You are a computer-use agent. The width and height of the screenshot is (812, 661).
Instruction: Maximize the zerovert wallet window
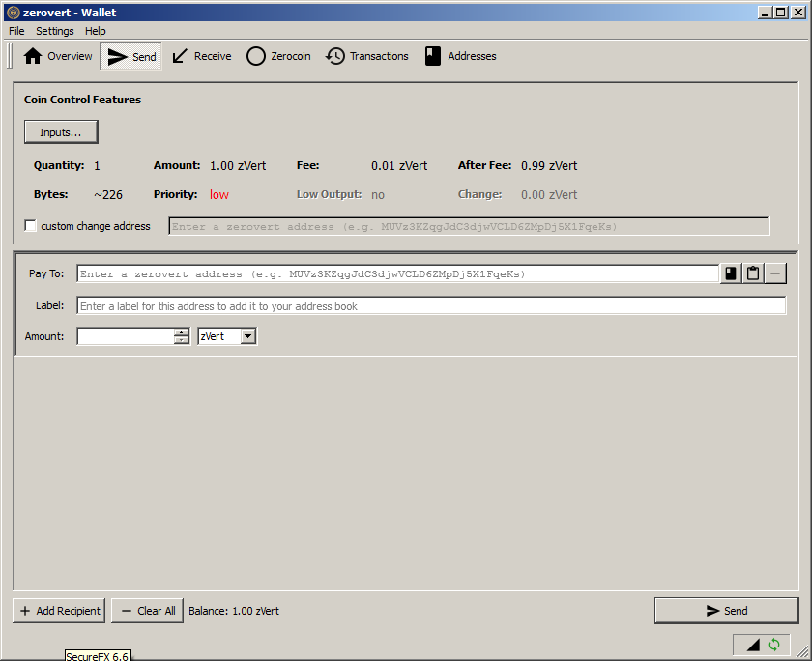click(781, 13)
